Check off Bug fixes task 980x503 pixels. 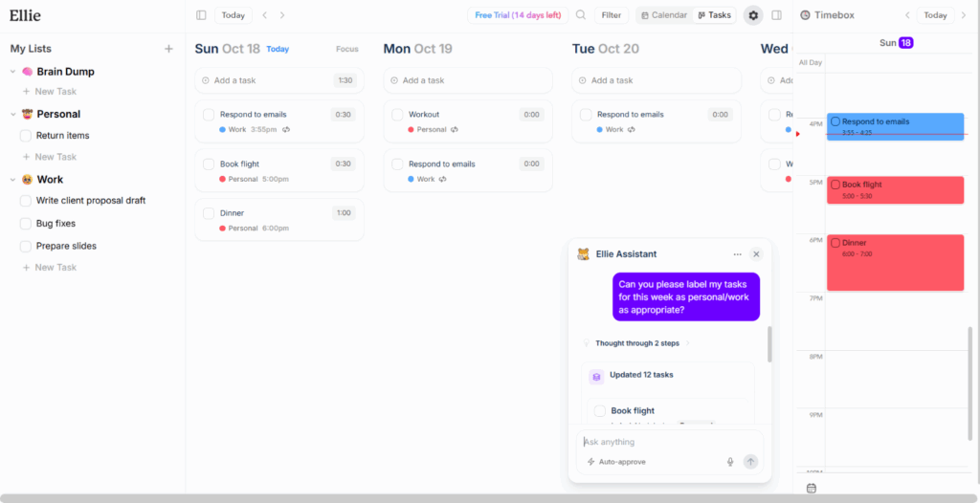[x=26, y=224]
